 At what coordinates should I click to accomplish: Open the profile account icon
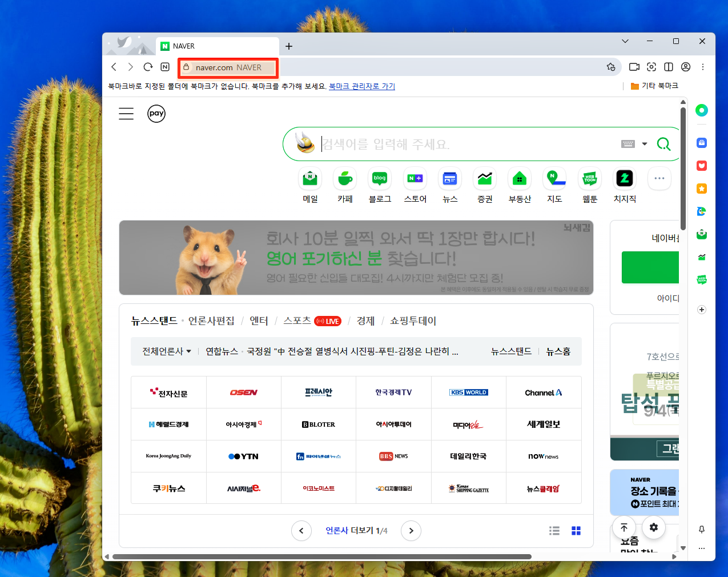point(686,67)
